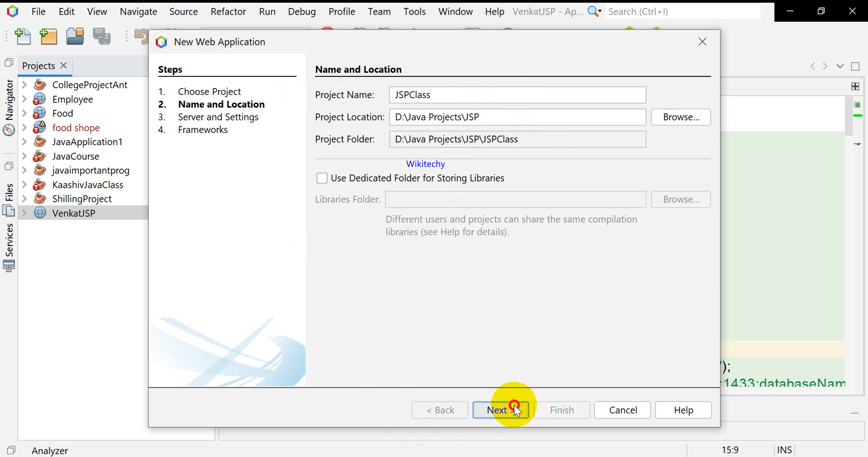
Task: Select the food shope project
Action: [76, 128]
